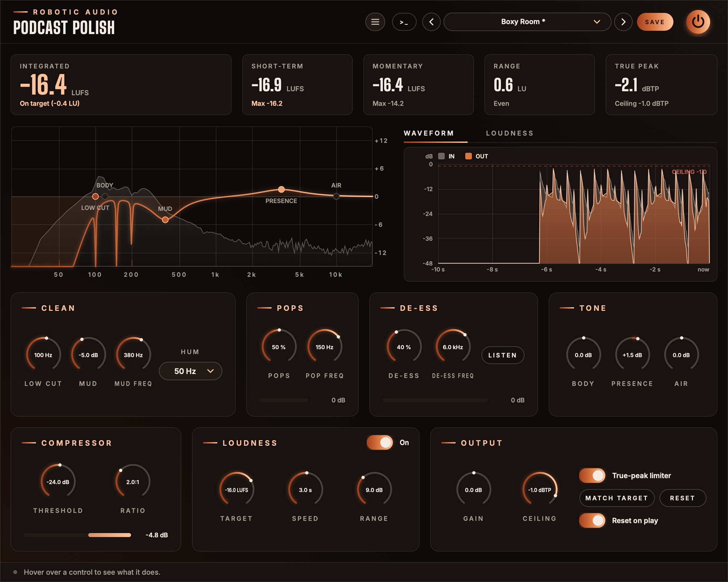Open the HUM 50 Hz dropdown
The height and width of the screenshot is (582, 728).
click(x=191, y=371)
